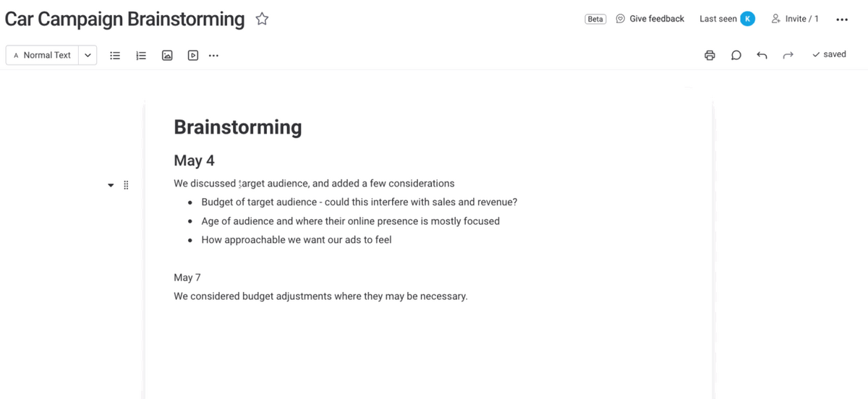Viewport: 868px width, 399px height.
Task: Open the Normal Text style dropdown
Action: coord(43,55)
